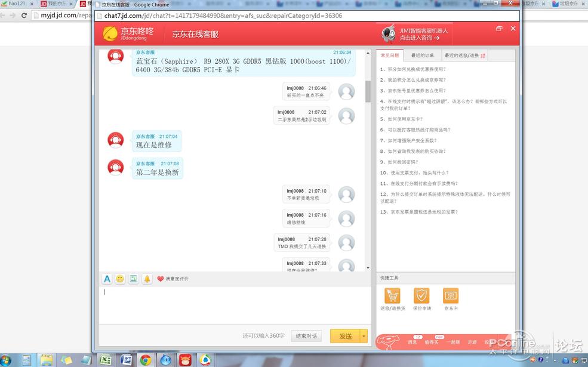Image resolution: width=588 pixels, height=367 pixels.
Task: Open the 京东卡 quick tool
Action: pos(451,299)
